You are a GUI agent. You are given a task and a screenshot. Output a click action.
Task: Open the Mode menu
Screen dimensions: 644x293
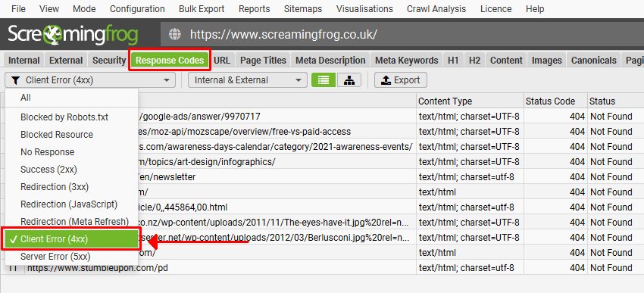(84, 8)
